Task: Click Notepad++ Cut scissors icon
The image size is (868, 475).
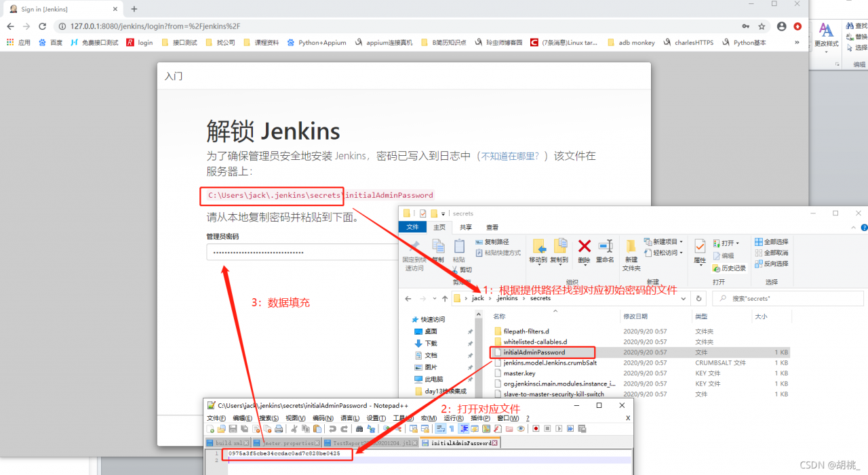Action: [x=294, y=429]
